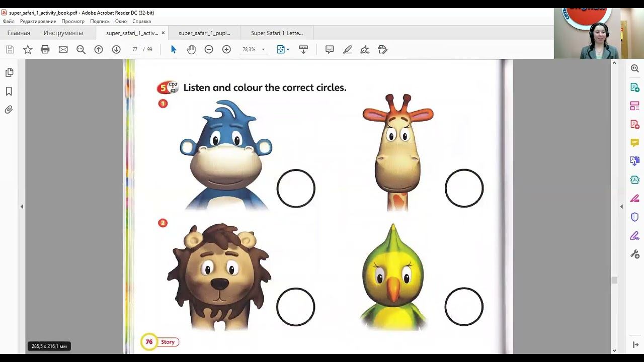Select the Highlight text pen tool
Image resolution: width=644 pixels, height=362 pixels.
[x=347, y=49]
